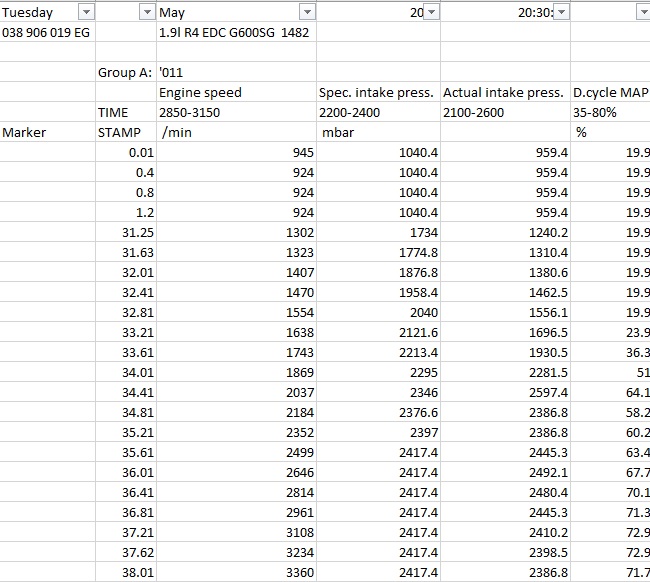Select the mbar unit cell
Screen dimensions: 650x582
[338, 132]
